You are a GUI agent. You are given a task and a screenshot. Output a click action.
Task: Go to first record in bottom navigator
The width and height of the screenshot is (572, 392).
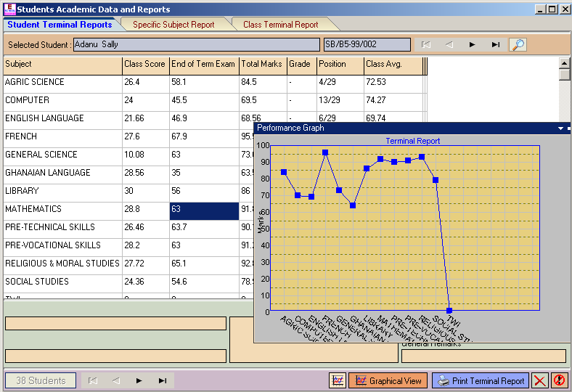coord(93,380)
